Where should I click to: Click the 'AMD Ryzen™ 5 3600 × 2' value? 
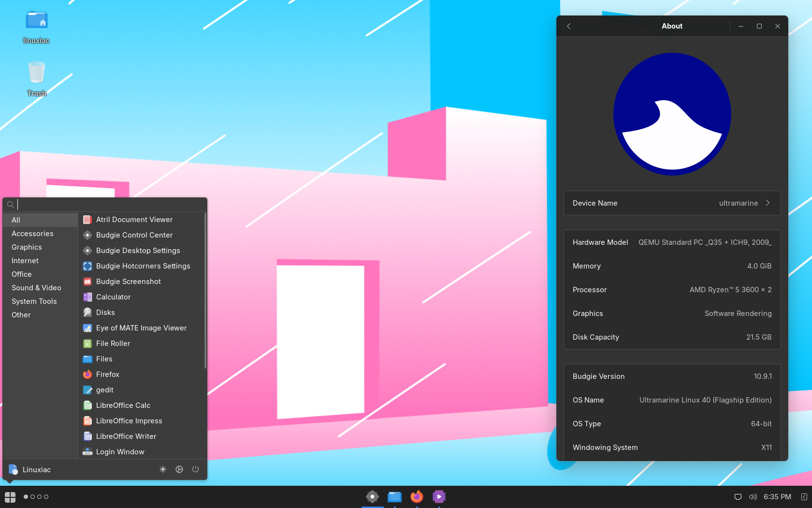[x=730, y=290]
